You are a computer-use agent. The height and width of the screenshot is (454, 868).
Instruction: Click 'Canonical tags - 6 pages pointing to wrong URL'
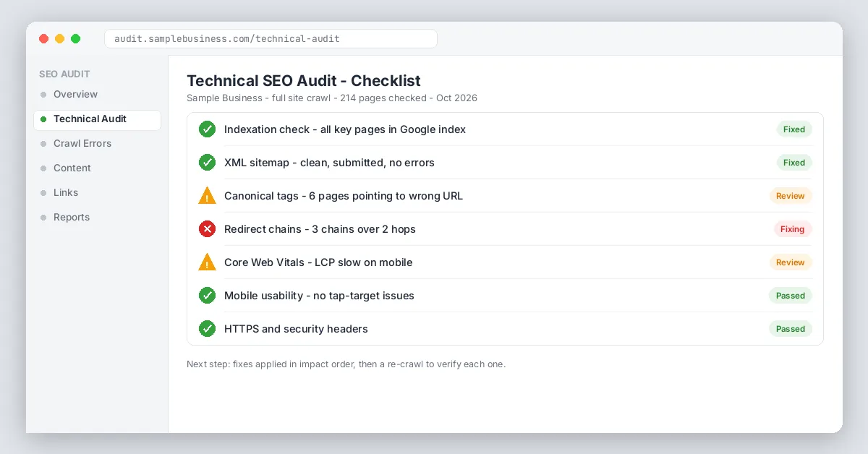coord(344,196)
